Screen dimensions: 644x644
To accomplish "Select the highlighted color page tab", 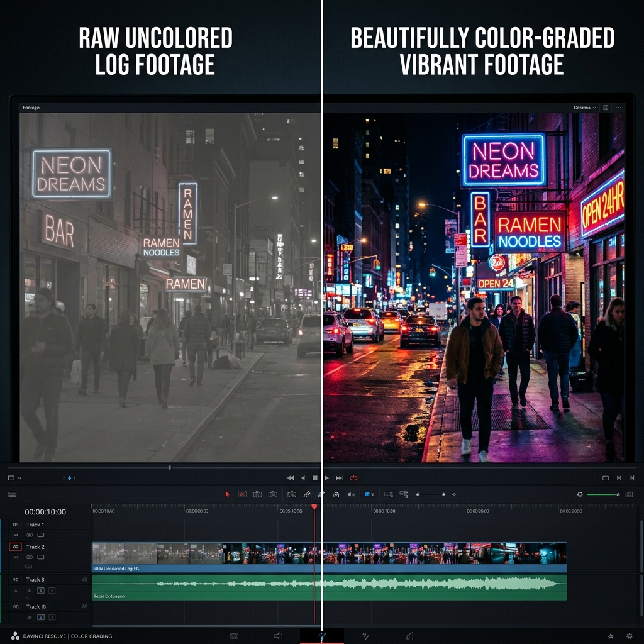I will pyautogui.click(x=321, y=636).
